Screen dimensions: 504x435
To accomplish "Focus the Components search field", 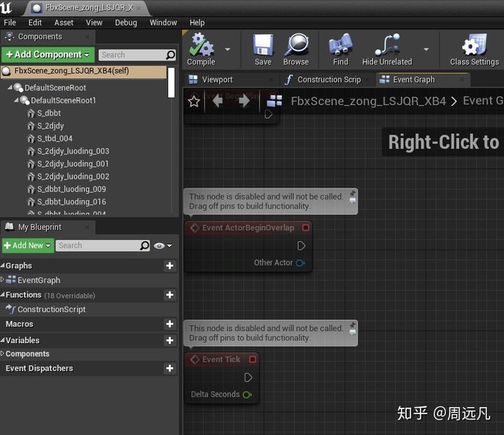I will pyautogui.click(x=132, y=55).
